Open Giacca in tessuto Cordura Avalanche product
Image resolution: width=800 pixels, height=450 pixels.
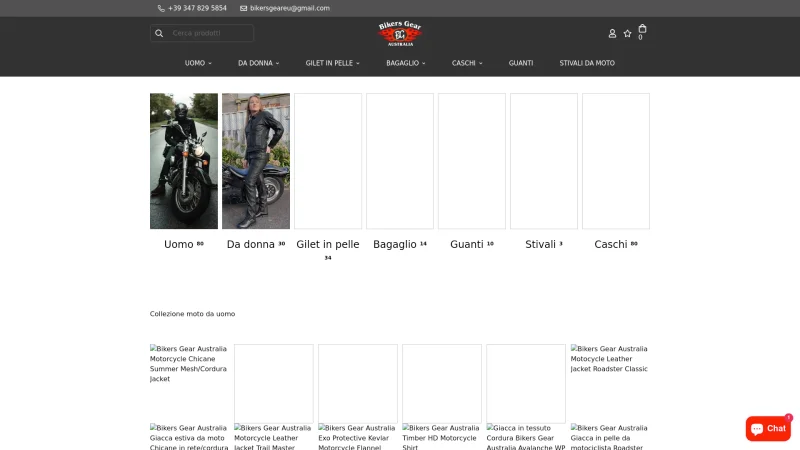pos(526,437)
